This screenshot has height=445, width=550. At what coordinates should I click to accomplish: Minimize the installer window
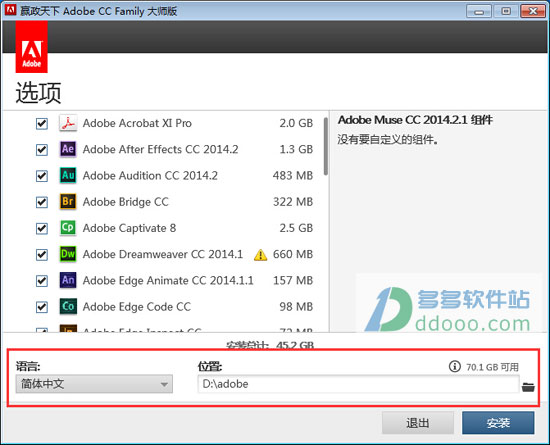coord(479,12)
